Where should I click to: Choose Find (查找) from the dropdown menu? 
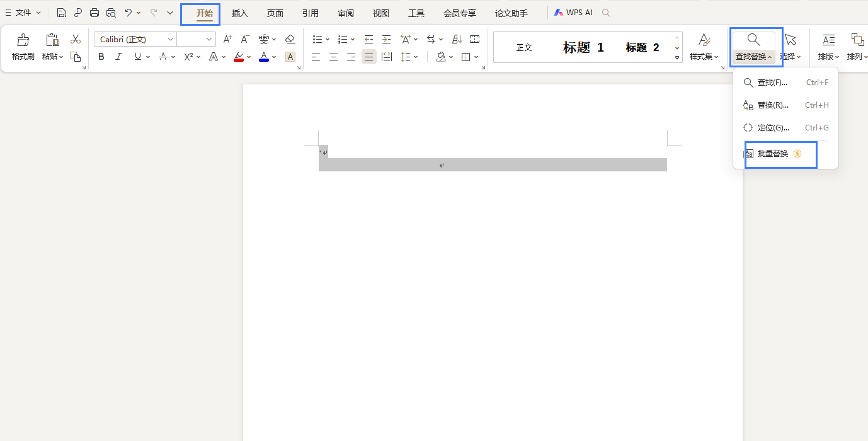(x=785, y=83)
